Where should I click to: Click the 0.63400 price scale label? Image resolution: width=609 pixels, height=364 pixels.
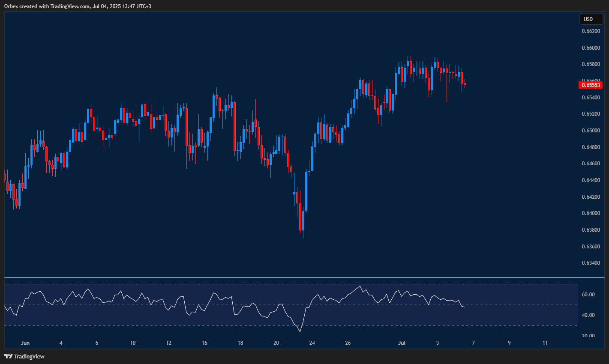click(590, 263)
